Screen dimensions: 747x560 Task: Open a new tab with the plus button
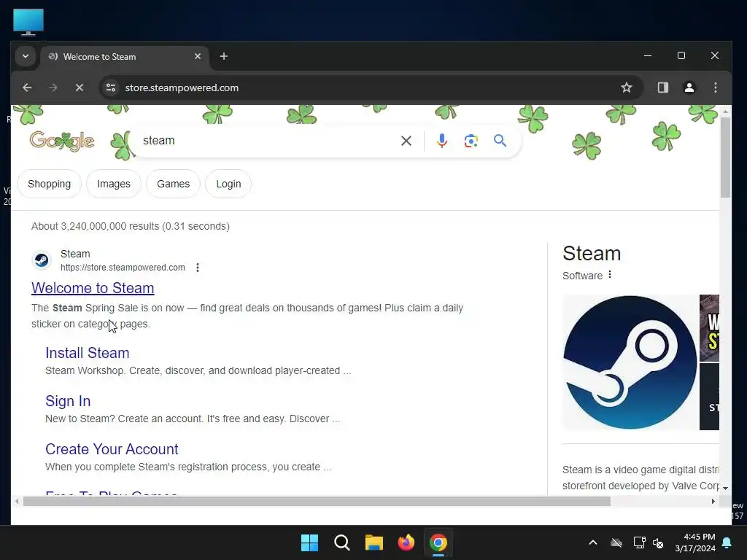(x=223, y=56)
